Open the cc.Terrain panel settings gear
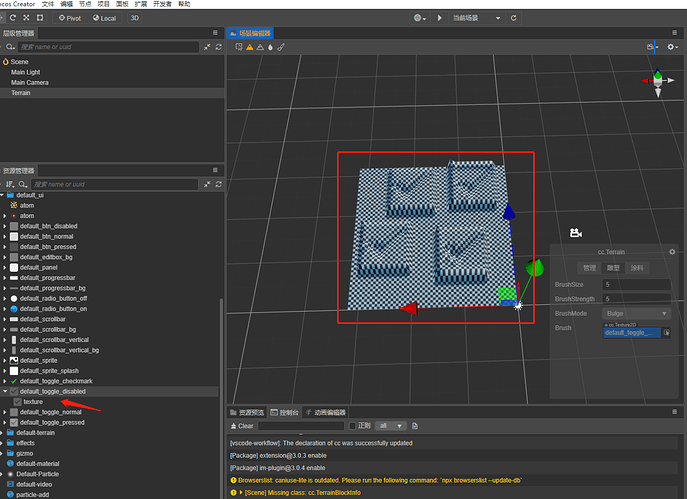This screenshot has width=687, height=499. click(672, 252)
